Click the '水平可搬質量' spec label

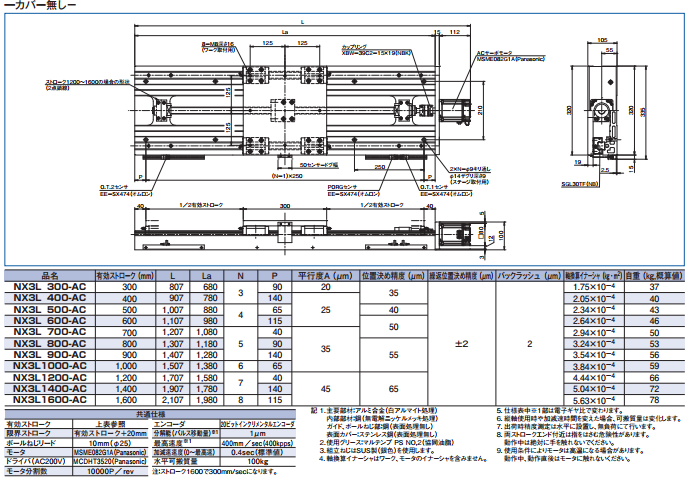coord(175,462)
